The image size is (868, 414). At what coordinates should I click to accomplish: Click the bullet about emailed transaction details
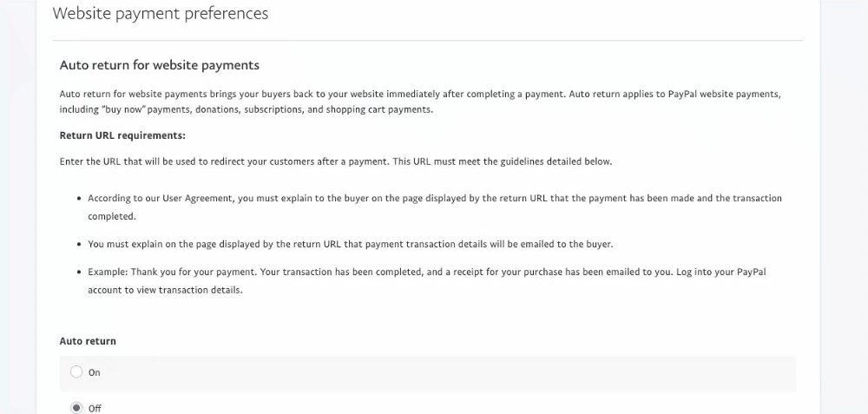[351, 244]
